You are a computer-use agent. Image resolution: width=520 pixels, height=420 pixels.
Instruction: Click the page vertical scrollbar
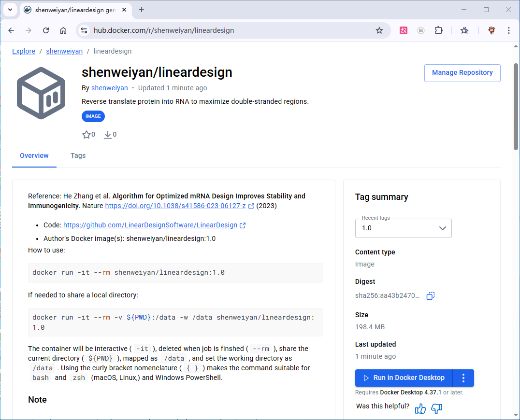point(516,121)
